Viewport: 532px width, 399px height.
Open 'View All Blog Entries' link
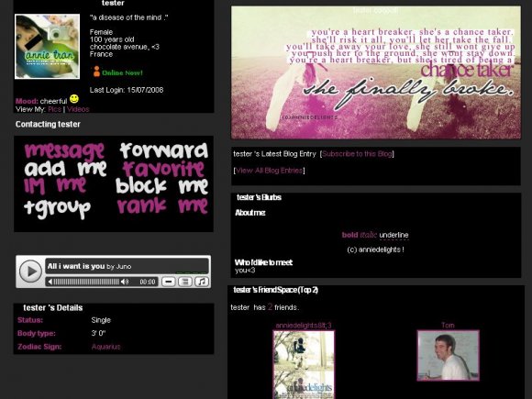[269, 171]
